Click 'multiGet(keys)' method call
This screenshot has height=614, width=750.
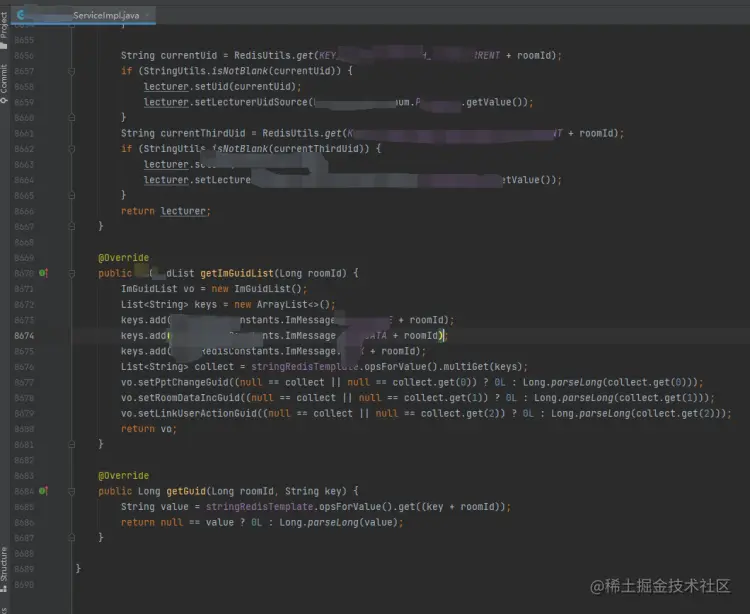[483, 367]
